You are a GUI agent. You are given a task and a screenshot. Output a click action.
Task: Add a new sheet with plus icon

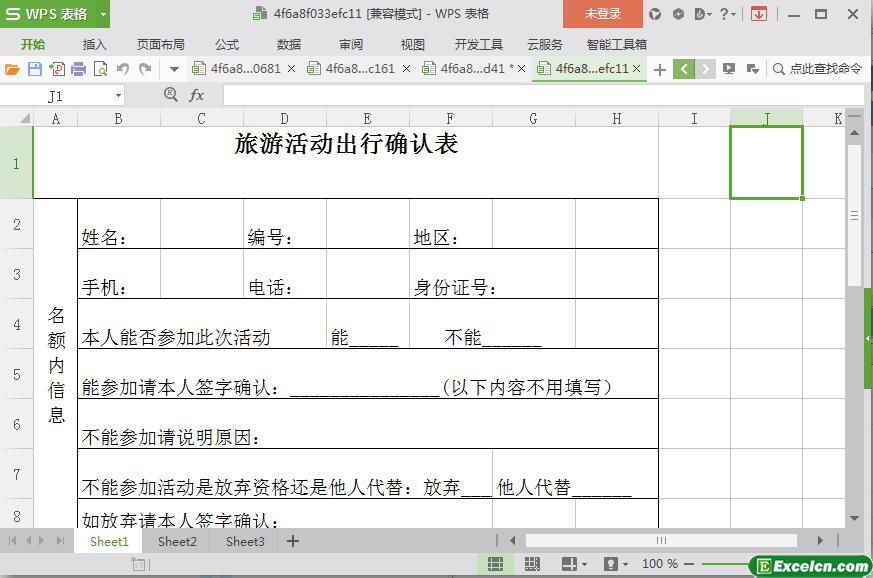tap(293, 541)
